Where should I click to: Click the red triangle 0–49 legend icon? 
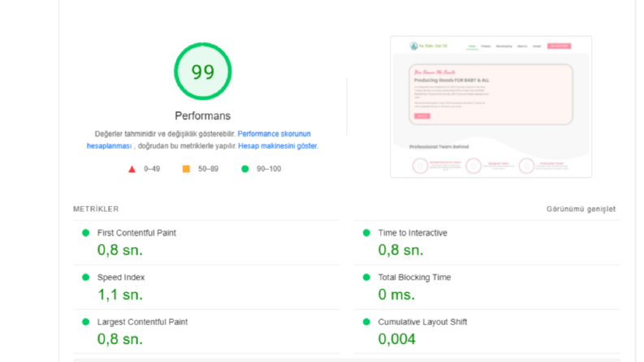tap(132, 169)
